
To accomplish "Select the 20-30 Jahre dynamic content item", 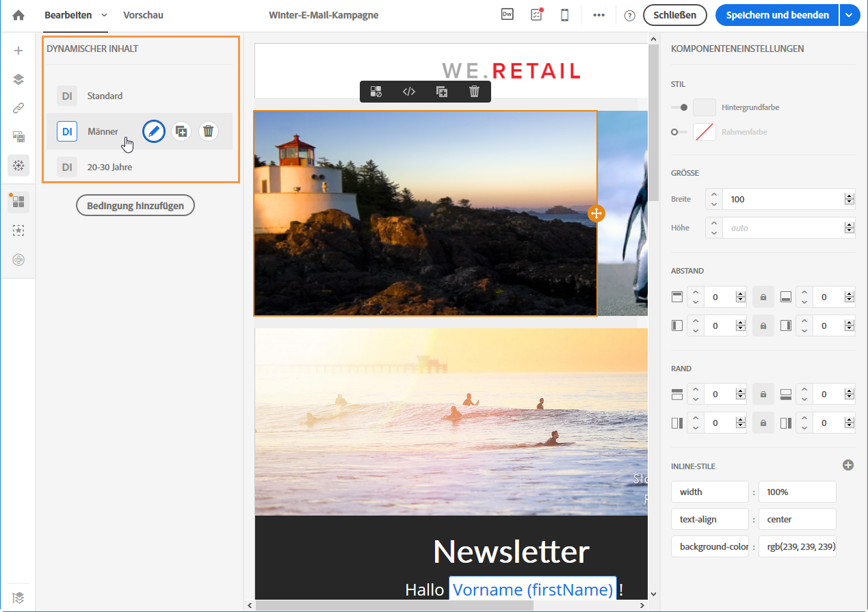I will (109, 167).
